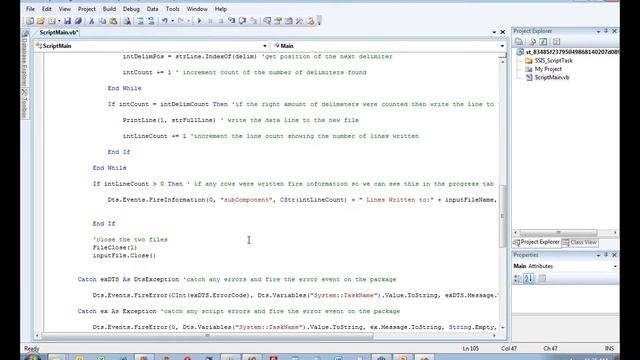Open the active documents list arrow
Screen dimensions: 640x360
tap(494, 32)
